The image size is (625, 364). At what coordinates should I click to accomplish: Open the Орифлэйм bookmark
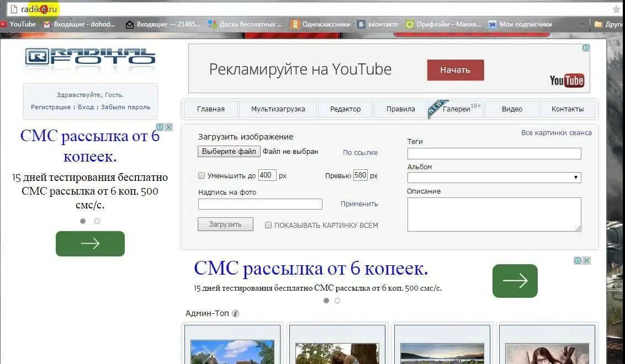[443, 24]
